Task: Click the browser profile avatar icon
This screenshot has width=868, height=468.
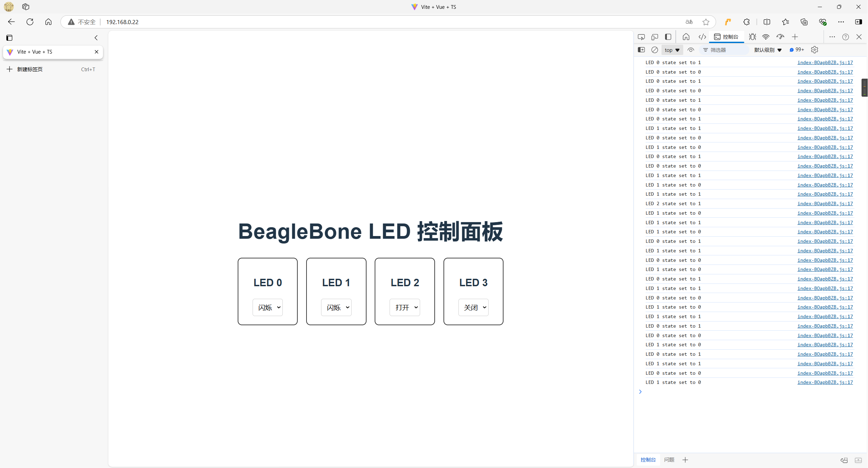Action: tap(9, 7)
